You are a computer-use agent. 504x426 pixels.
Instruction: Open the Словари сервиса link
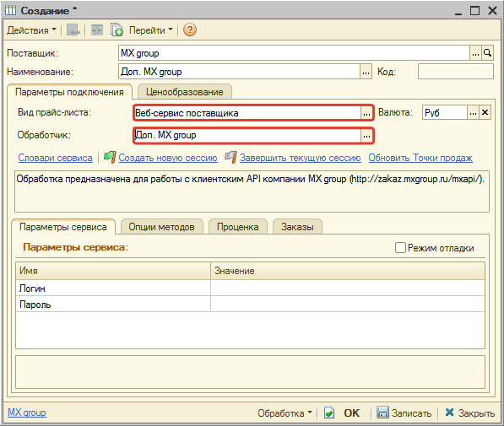pos(55,158)
